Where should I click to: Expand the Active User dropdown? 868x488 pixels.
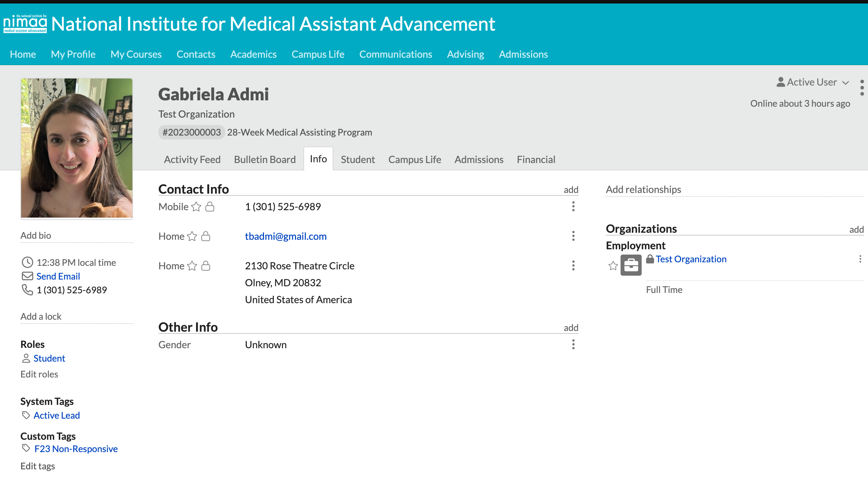click(812, 82)
